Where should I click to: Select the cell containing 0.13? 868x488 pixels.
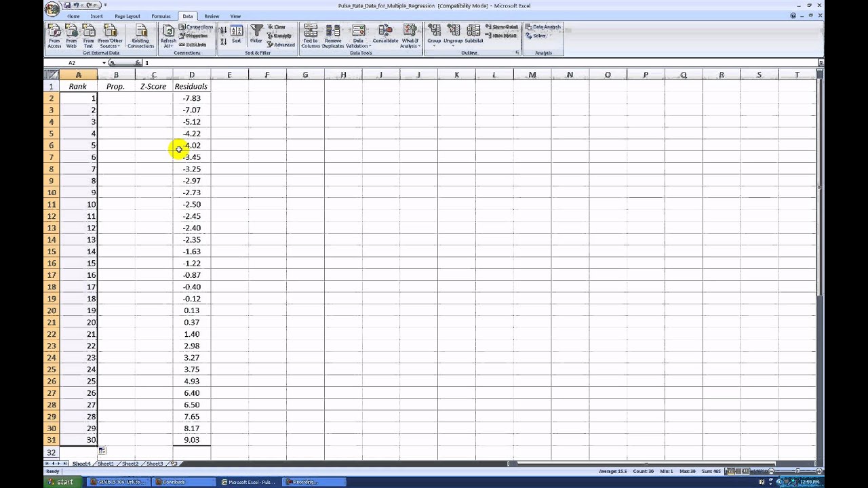pyautogui.click(x=192, y=310)
